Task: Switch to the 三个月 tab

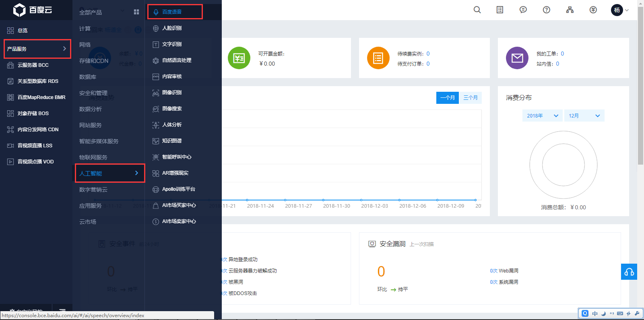Action: click(x=471, y=98)
